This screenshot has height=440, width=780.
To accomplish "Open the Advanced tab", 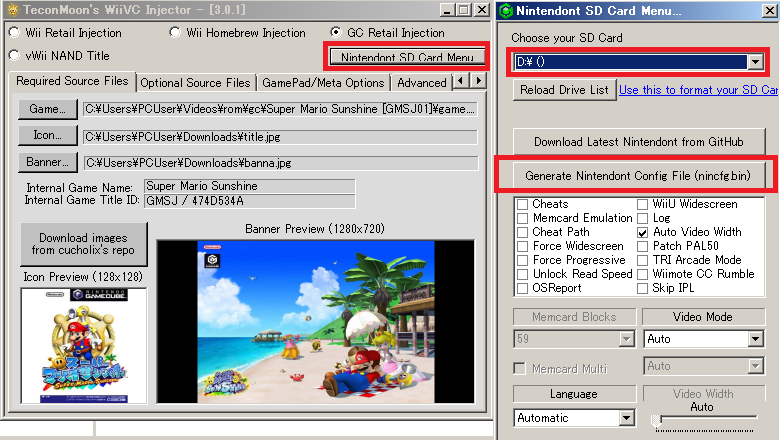I will [x=421, y=83].
